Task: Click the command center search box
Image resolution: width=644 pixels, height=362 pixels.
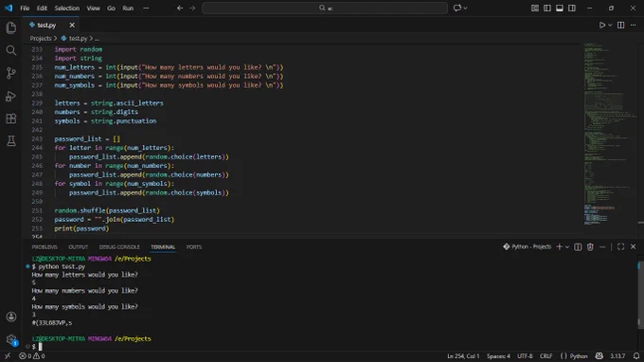Action: (x=325, y=9)
